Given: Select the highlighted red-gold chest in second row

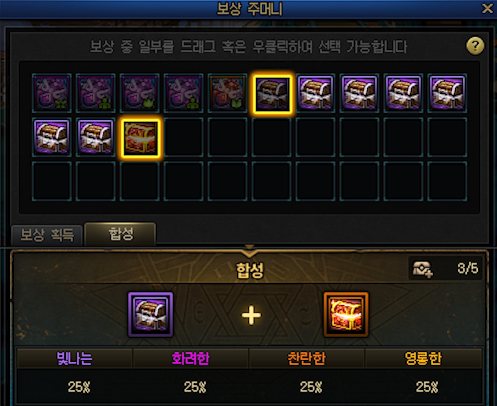Looking at the screenshot, I should pos(140,137).
